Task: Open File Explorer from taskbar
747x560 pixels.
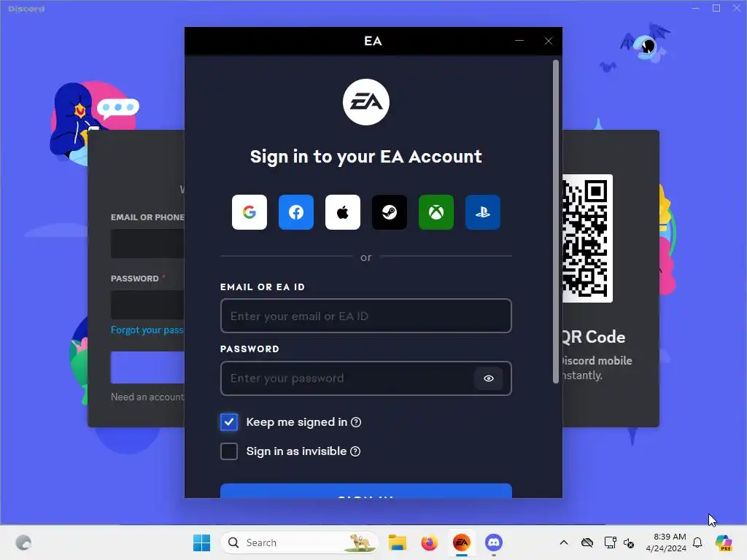Action: coord(398,542)
